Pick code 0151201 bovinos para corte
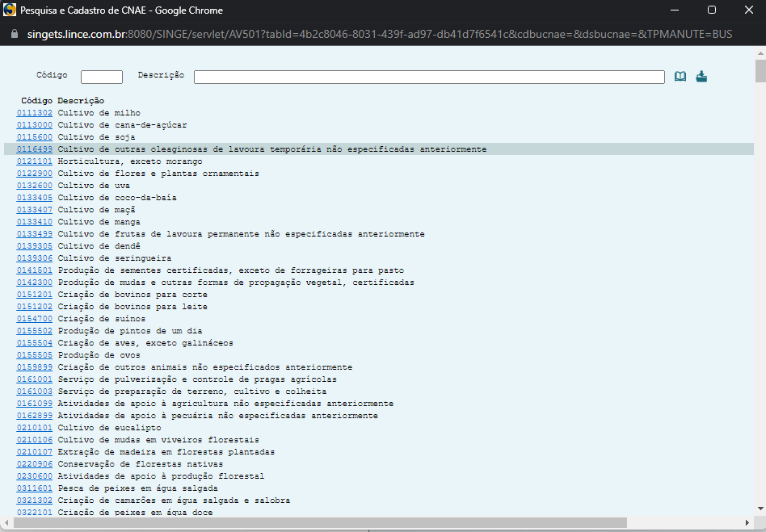This screenshot has width=766, height=532. 35,295
